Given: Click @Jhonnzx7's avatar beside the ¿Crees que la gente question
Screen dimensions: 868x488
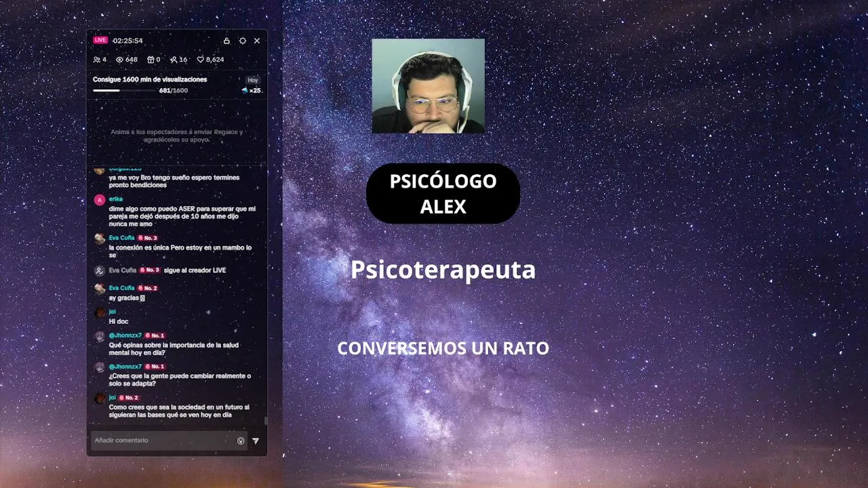Looking at the screenshot, I should (100, 367).
